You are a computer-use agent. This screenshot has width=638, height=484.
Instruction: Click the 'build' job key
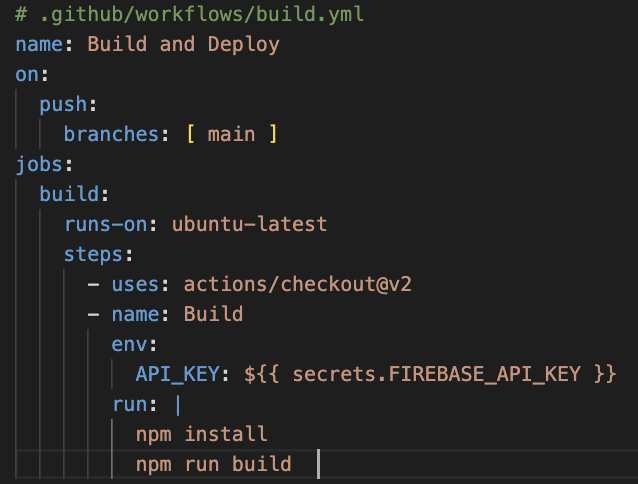[x=69, y=194]
